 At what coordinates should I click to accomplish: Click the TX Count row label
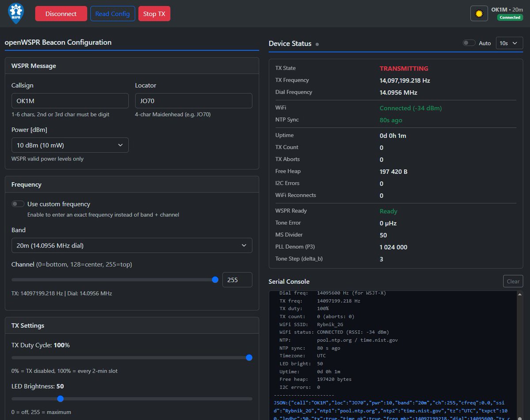(287, 147)
